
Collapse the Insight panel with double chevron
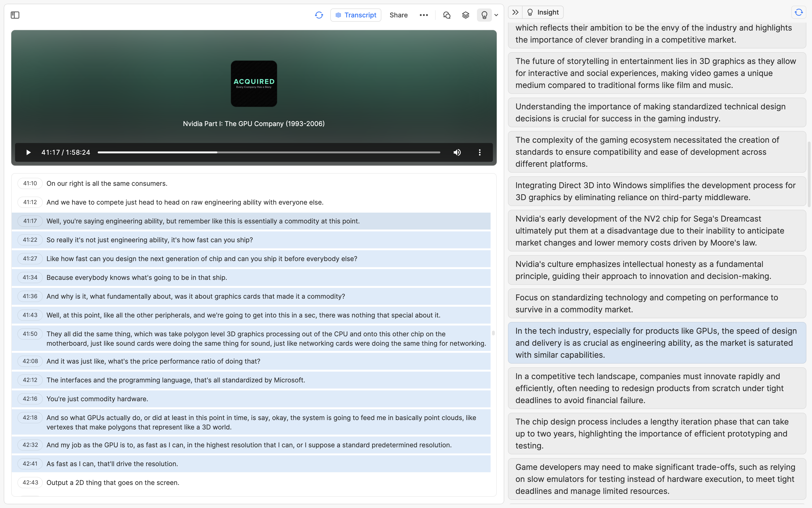515,12
